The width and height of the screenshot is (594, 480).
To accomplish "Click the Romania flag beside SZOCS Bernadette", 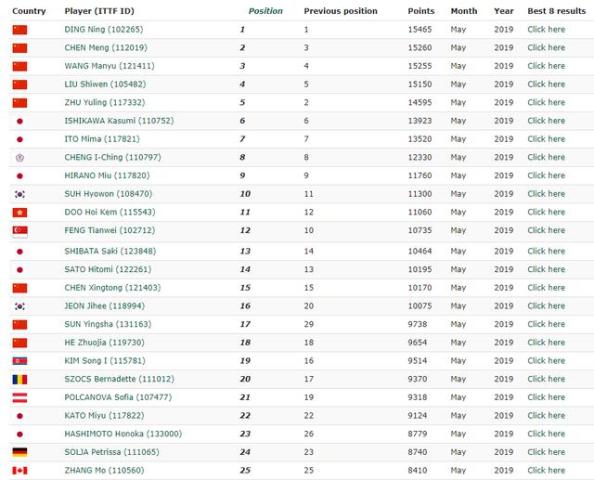I will coord(20,379).
